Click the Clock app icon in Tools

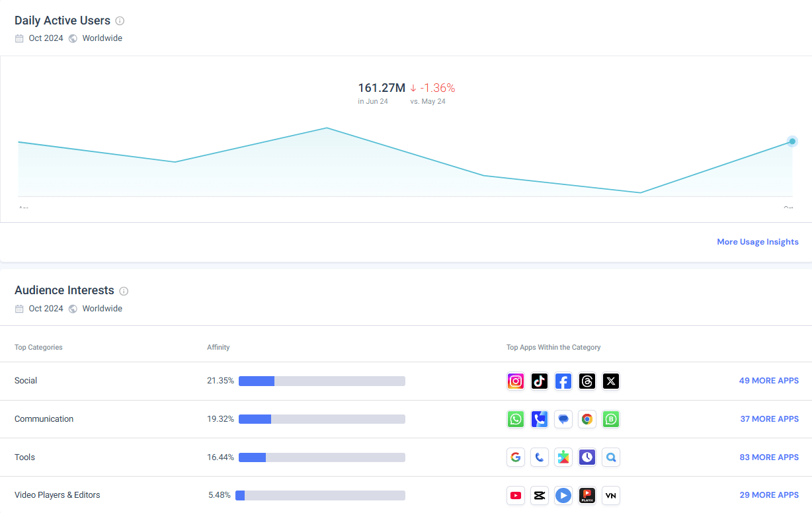point(587,457)
